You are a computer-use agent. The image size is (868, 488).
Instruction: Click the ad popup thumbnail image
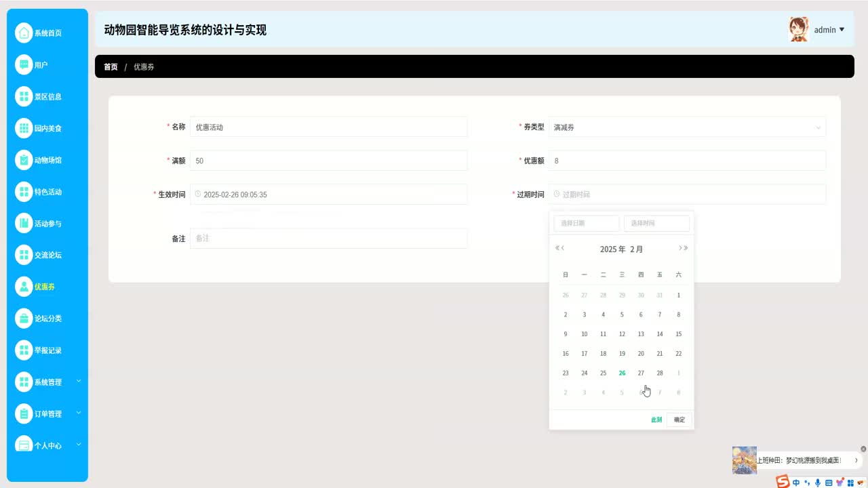pyautogui.click(x=745, y=460)
